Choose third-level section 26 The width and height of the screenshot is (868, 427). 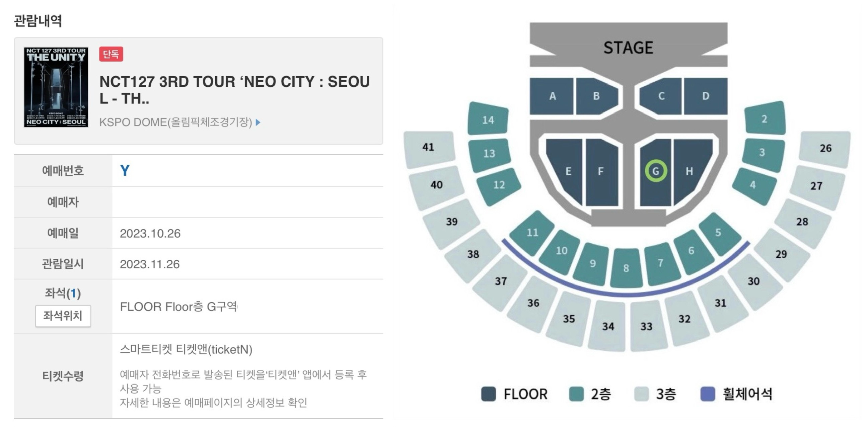pyautogui.click(x=825, y=148)
